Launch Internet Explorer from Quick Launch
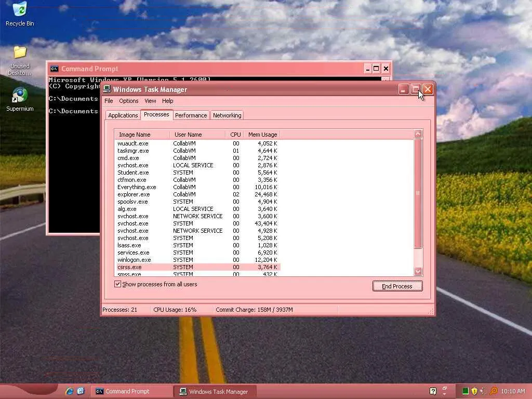 pyautogui.click(x=69, y=391)
